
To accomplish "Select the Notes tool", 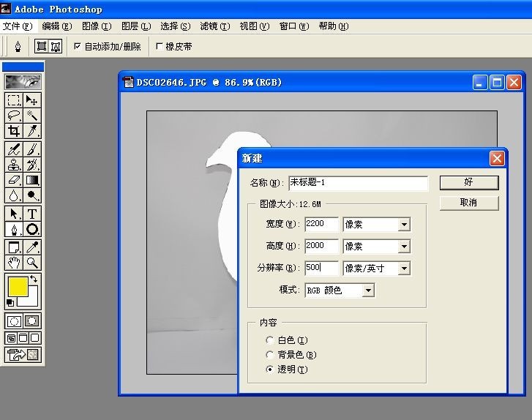I will 14,247.
